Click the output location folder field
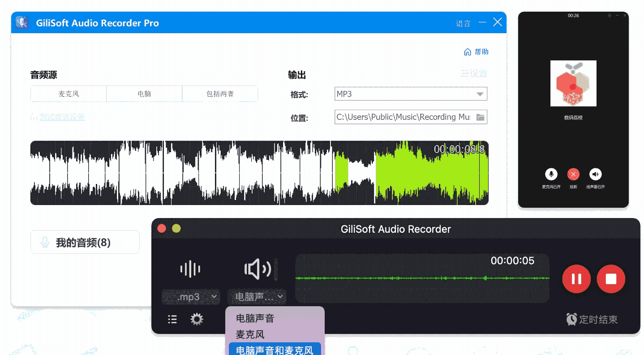644x355 pixels. [410, 117]
